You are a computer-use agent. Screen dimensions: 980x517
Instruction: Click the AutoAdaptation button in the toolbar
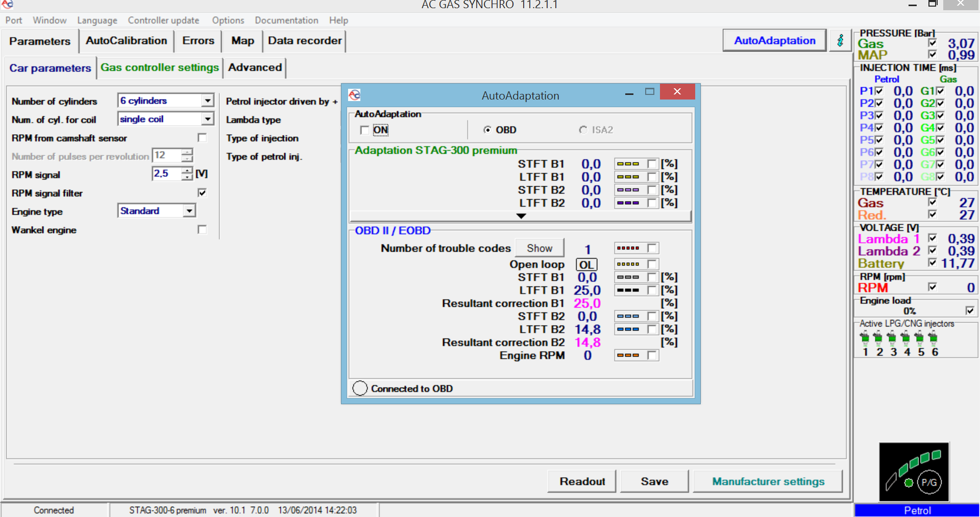774,40
